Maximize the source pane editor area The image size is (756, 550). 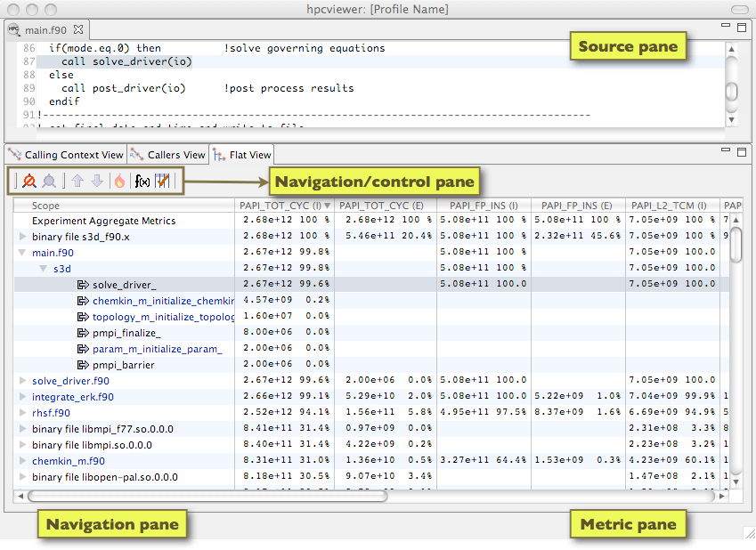742,28
